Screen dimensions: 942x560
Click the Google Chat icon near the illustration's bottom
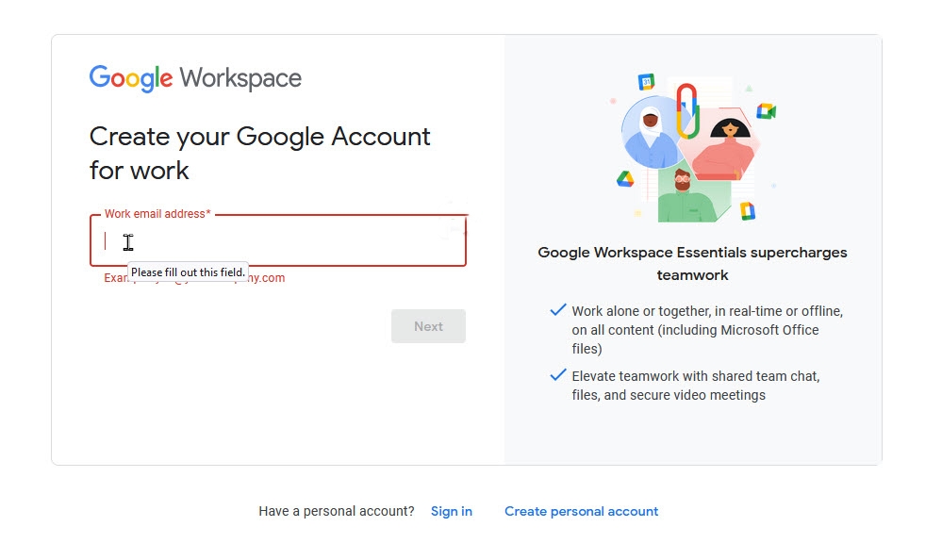coord(748,210)
